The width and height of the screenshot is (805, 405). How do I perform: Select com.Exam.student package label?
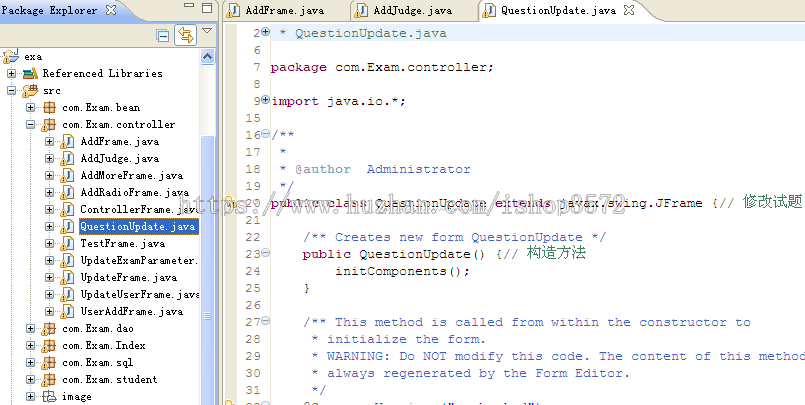point(110,379)
